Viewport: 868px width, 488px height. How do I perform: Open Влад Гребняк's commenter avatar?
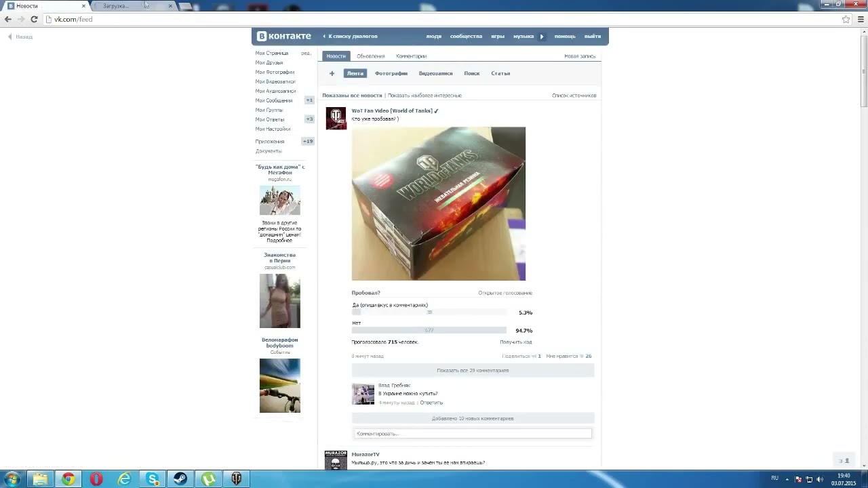coord(363,394)
